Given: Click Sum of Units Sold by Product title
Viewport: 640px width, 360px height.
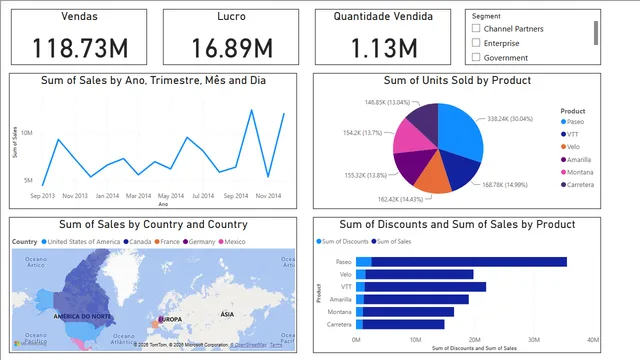Looking at the screenshot, I should (x=457, y=80).
